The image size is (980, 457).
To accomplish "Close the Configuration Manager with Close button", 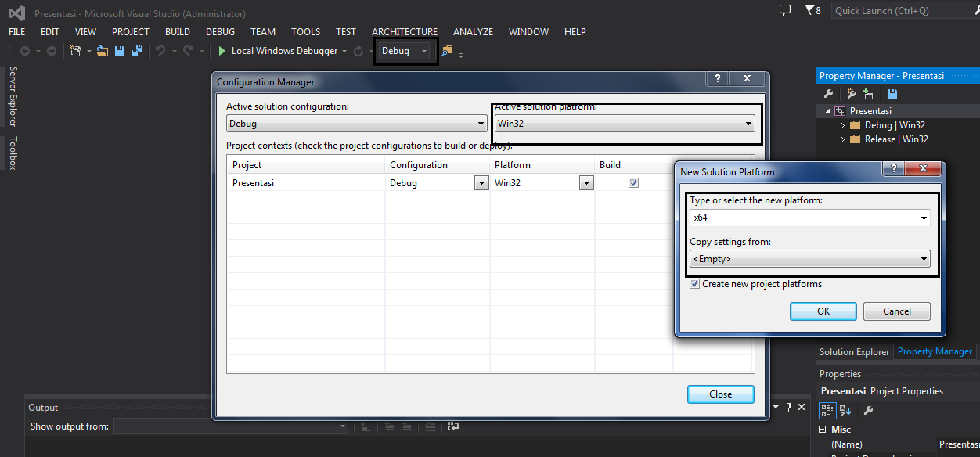I will click(x=719, y=394).
